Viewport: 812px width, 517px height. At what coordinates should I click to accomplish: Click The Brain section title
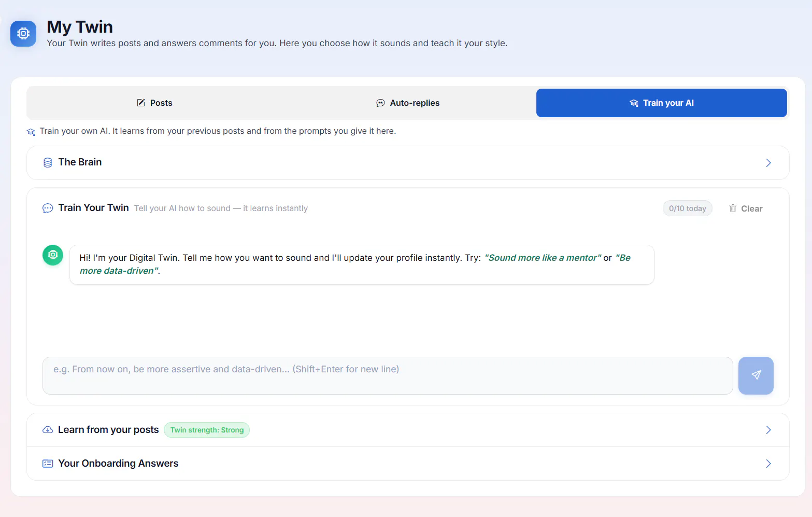[x=80, y=162]
